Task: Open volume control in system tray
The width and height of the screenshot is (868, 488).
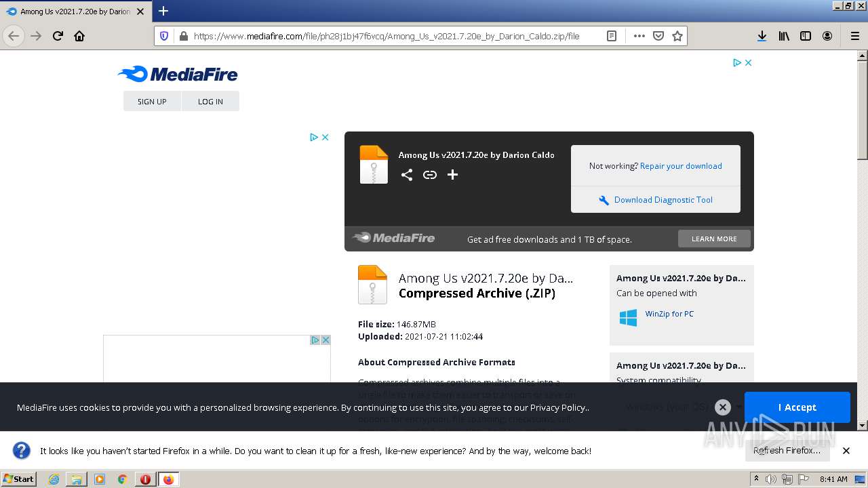Action: [x=771, y=479]
